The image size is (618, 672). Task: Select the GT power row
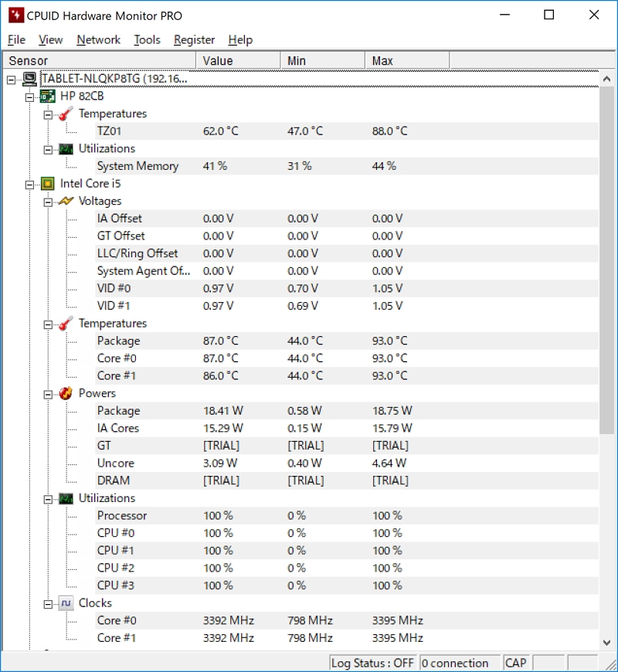coord(347,446)
